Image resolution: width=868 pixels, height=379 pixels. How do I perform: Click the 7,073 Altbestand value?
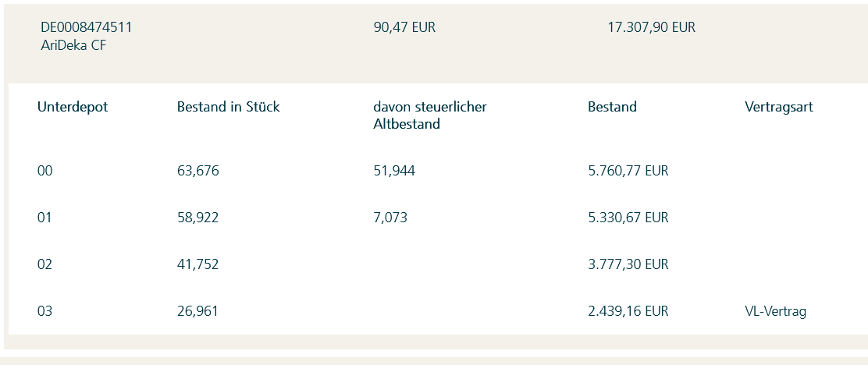coord(390,218)
